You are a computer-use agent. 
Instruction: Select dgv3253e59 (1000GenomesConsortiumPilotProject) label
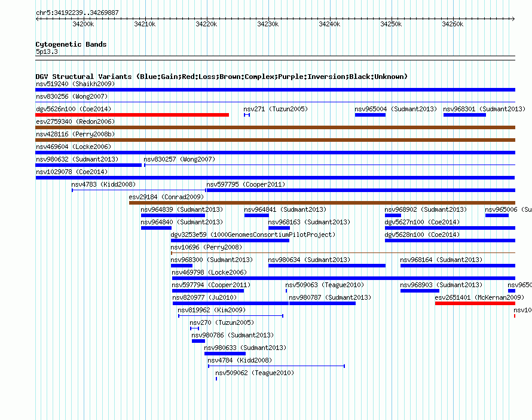[253, 235]
